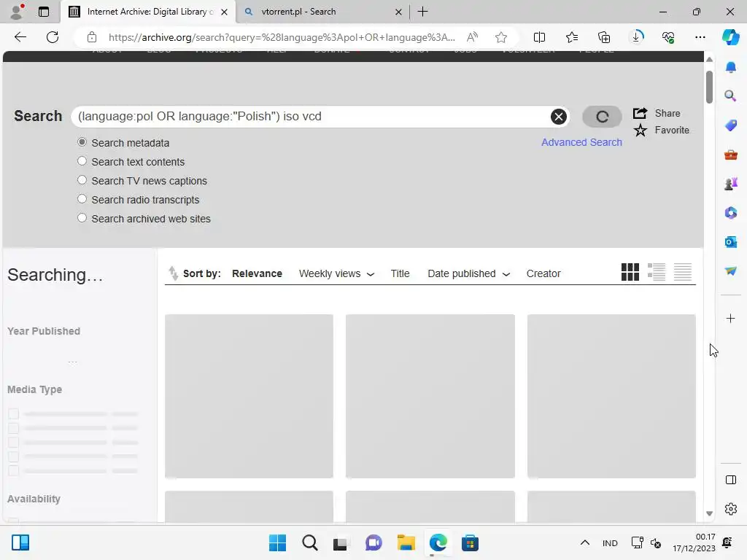Open browser Collections

tap(603, 37)
